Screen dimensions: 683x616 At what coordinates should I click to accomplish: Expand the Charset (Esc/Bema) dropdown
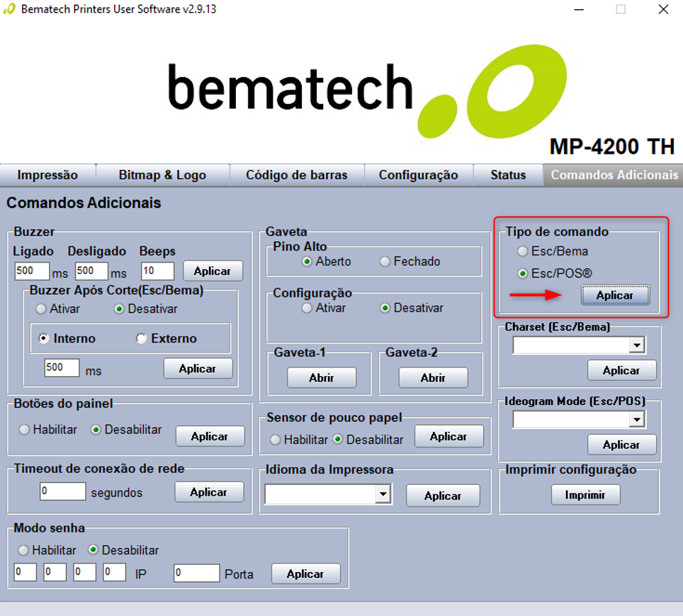[637, 346]
